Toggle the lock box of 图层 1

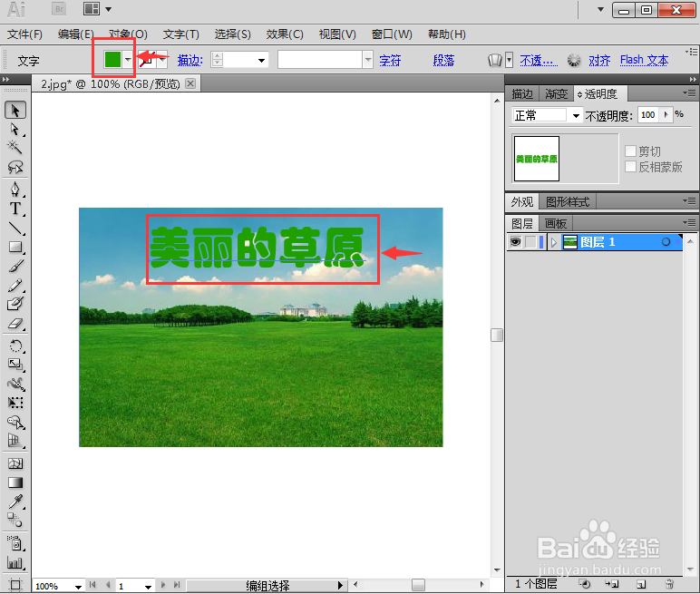point(530,242)
